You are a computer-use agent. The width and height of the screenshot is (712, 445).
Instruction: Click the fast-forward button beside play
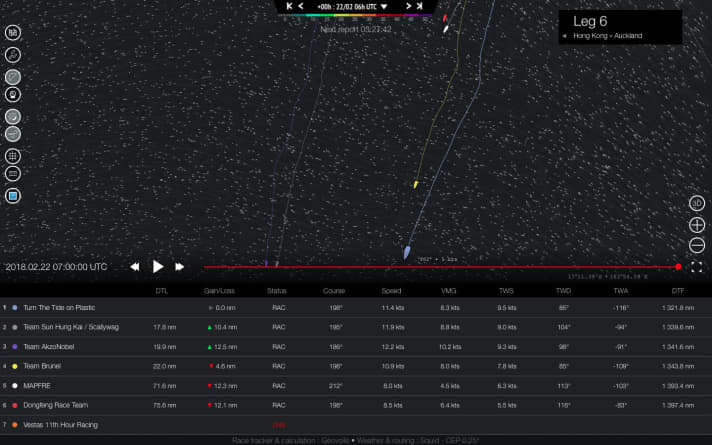coord(179,267)
